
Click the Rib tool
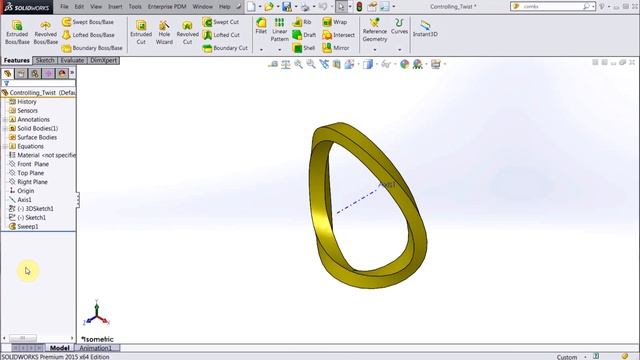(x=302, y=22)
